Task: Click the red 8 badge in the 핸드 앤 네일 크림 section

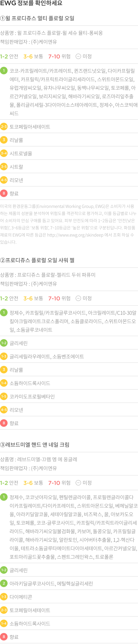Action: 4,637
